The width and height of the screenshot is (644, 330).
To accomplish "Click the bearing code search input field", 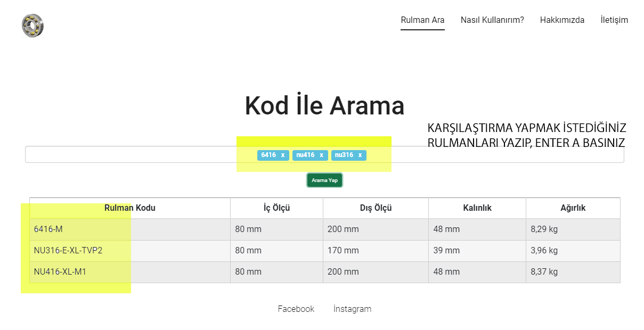I will click(324, 154).
